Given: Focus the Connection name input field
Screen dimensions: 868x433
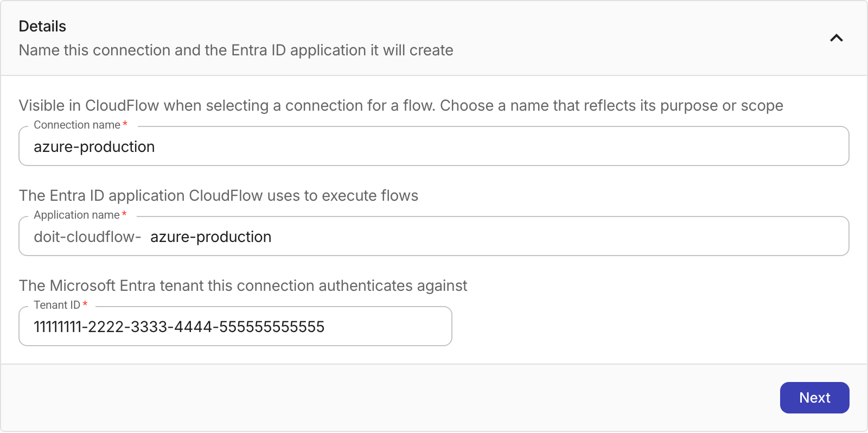Looking at the screenshot, I should [433, 147].
